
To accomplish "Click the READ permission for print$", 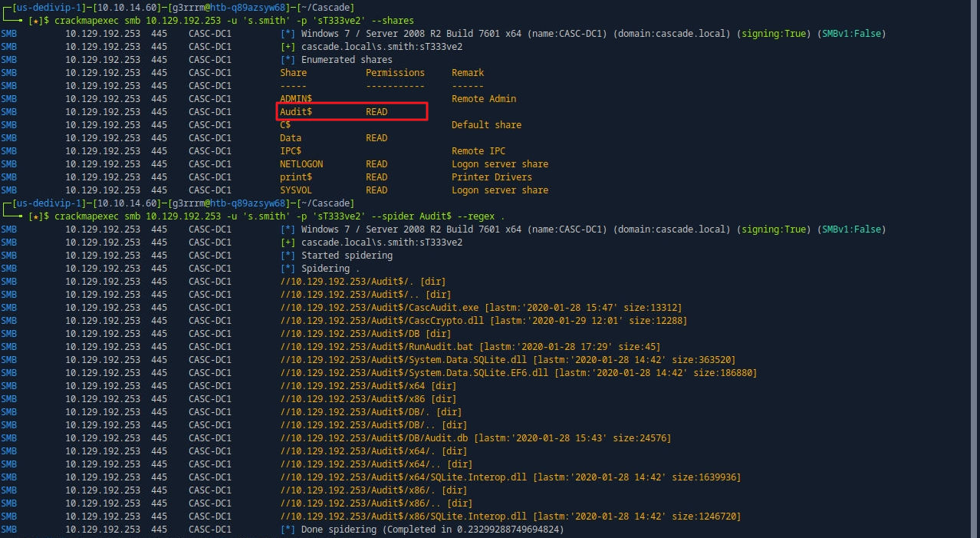I will [377, 177].
